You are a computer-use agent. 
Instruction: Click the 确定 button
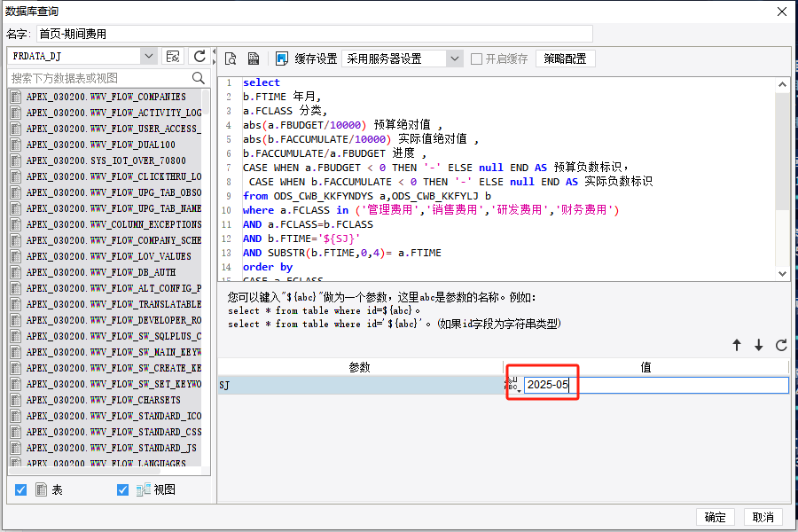[715, 517]
